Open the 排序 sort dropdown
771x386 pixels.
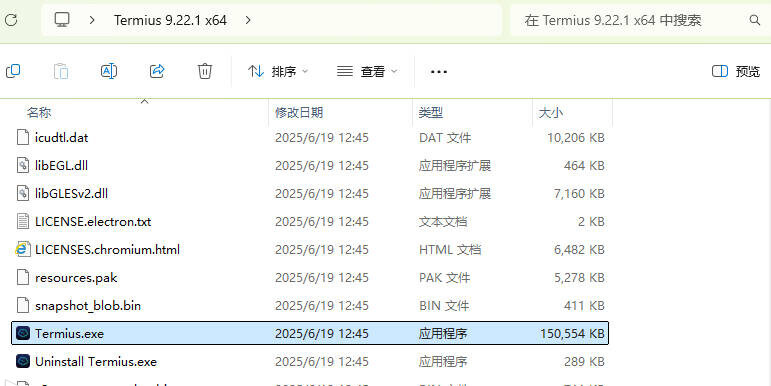pos(278,72)
